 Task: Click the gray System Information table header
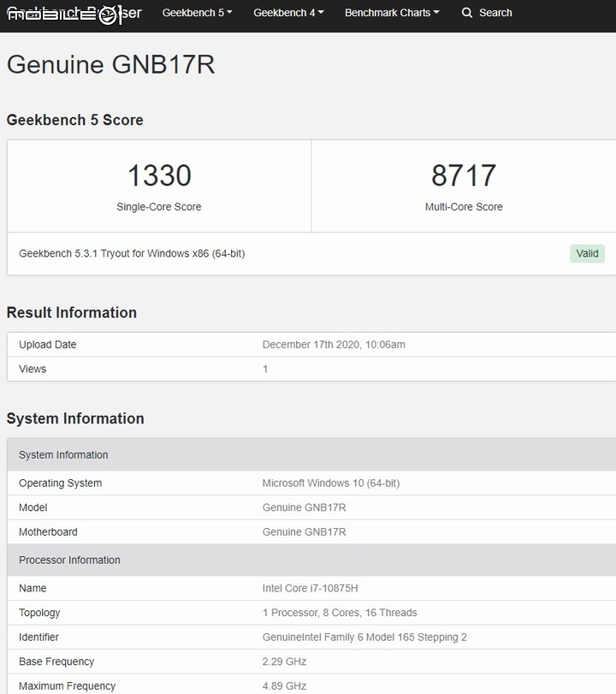pyautogui.click(x=311, y=455)
